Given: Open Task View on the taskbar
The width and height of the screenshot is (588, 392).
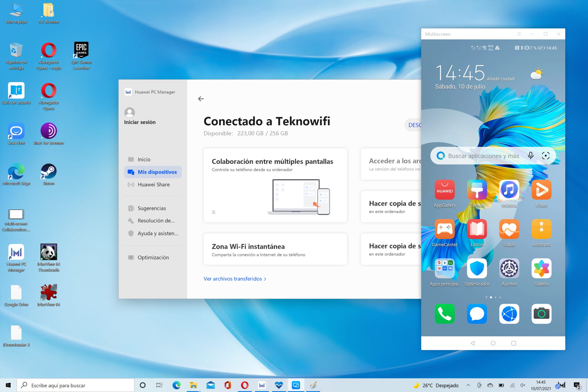Looking at the screenshot, I should (x=159, y=385).
